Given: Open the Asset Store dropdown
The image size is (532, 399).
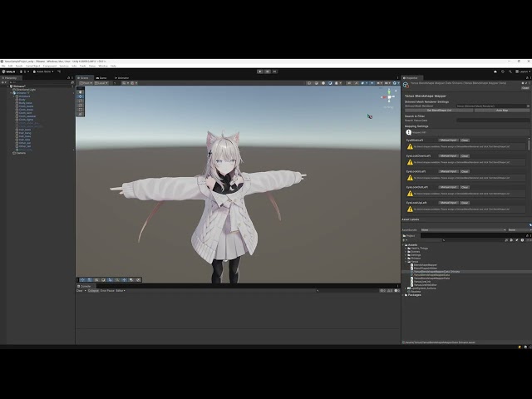Looking at the screenshot, I should click(43, 71).
